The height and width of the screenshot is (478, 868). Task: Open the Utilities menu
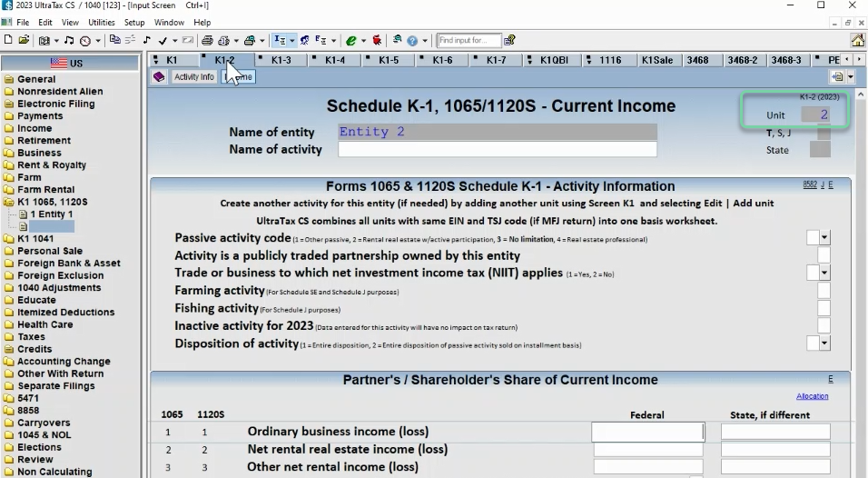click(101, 22)
